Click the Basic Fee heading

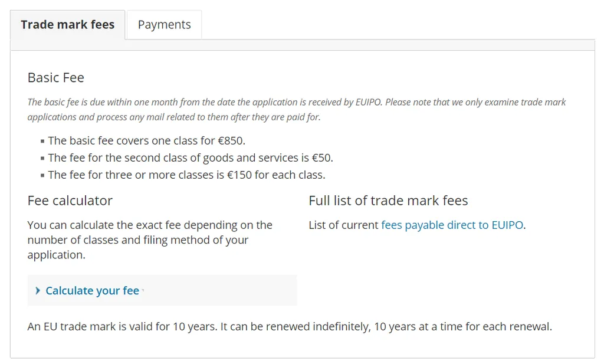pyautogui.click(x=55, y=77)
